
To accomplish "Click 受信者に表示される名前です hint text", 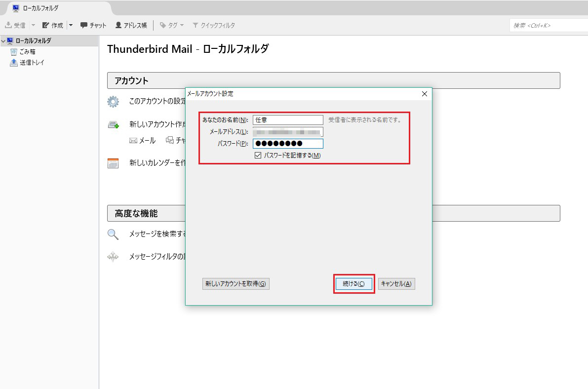I will click(x=366, y=119).
